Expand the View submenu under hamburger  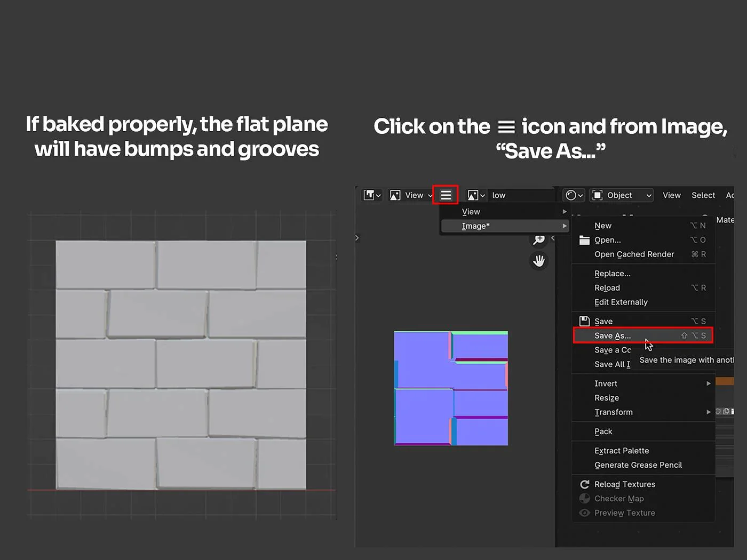pos(505,212)
